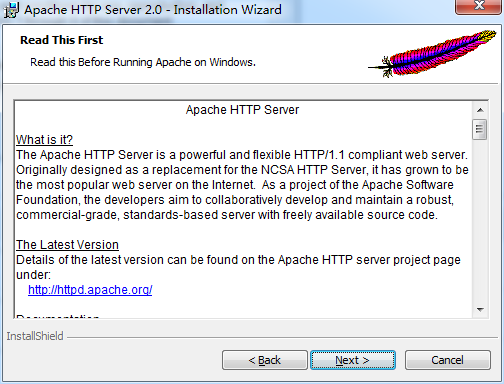Click the 'Apache HTTP Server' centered title
This screenshot has height=384, width=504.
click(x=242, y=110)
